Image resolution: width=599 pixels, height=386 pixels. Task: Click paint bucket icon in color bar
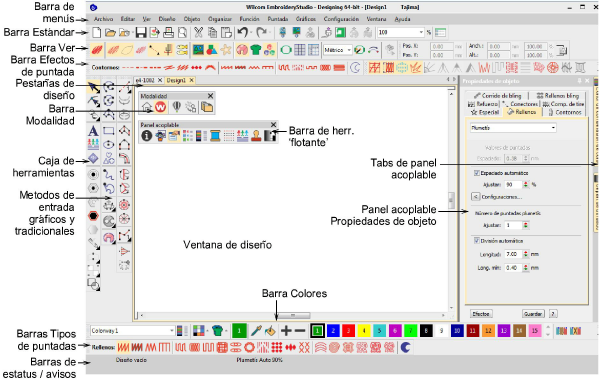point(270,331)
